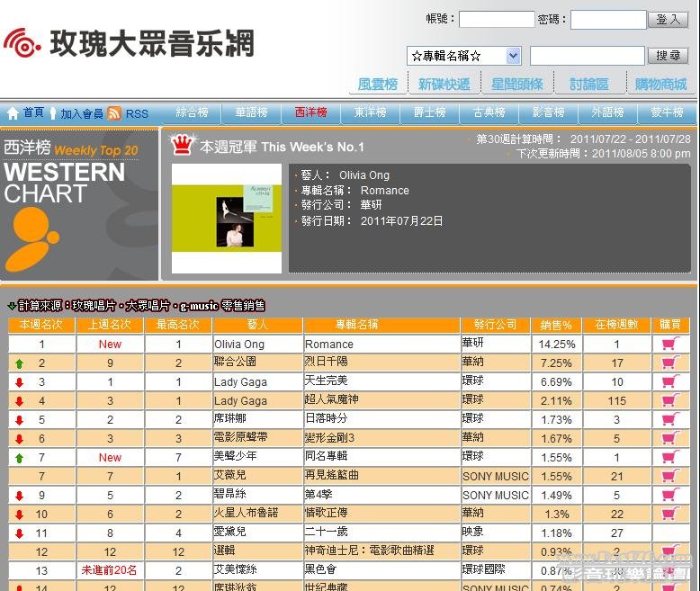Click buy cart icon for 變形金剛3 row
700x591 pixels.
click(669, 438)
